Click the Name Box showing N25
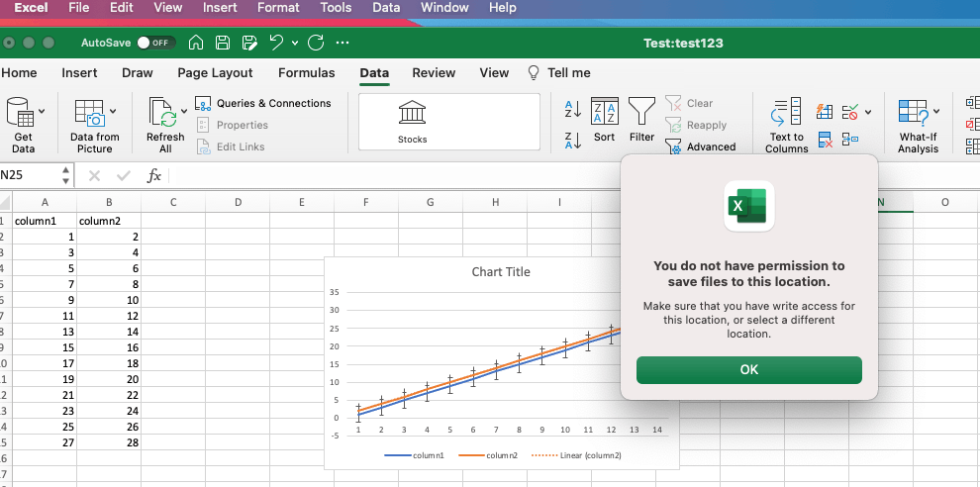This screenshot has height=487, width=980. pos(30,175)
